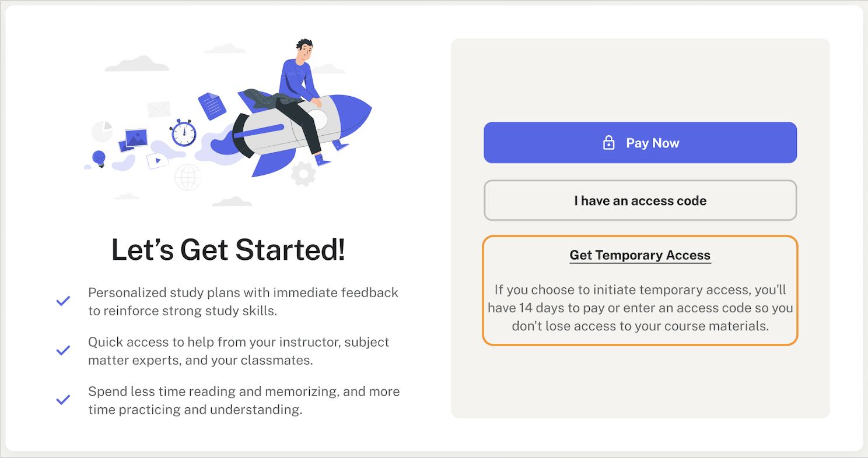The height and width of the screenshot is (458, 868).
Task: Click the I have an access code button
Action: point(640,200)
